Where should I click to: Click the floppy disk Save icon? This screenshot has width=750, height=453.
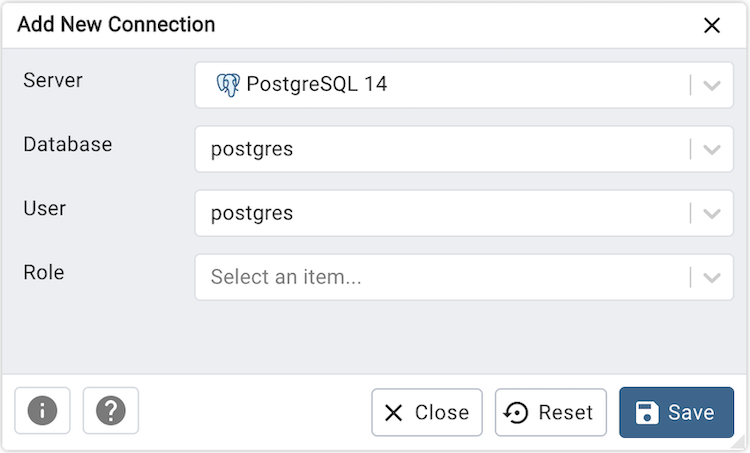pos(647,413)
